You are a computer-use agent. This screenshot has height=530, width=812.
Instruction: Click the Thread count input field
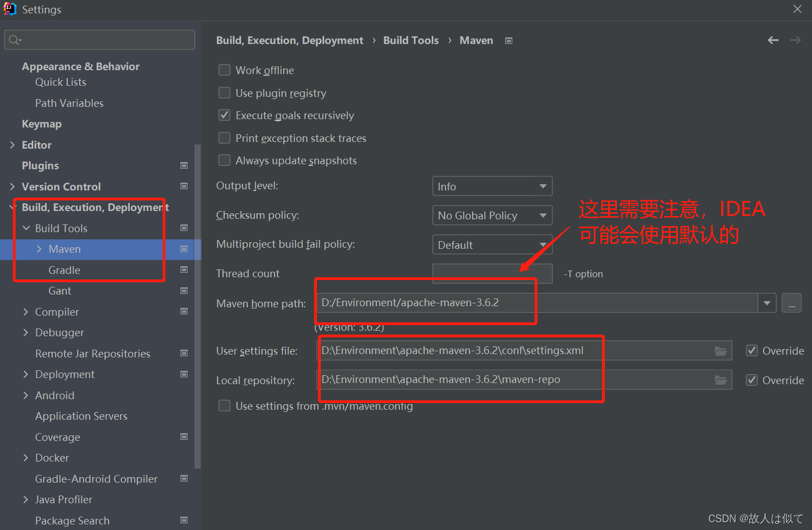pos(492,273)
